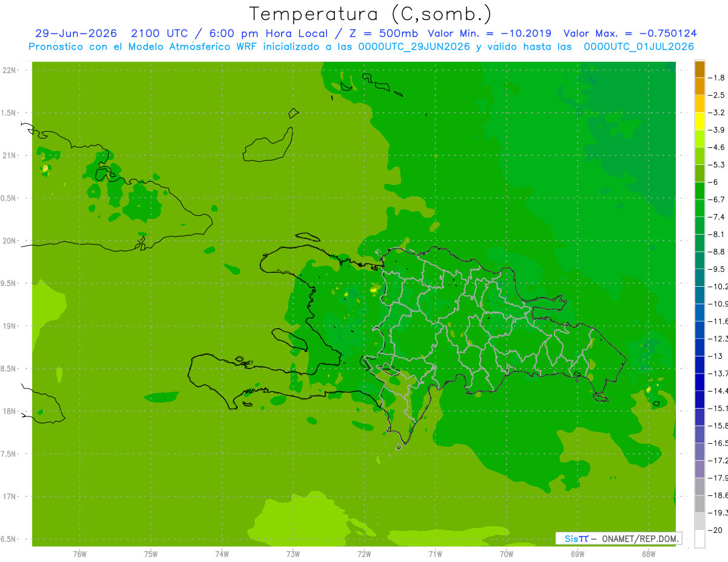
Task: Click the "-6.7" colorbar label
Action: [x=717, y=199]
